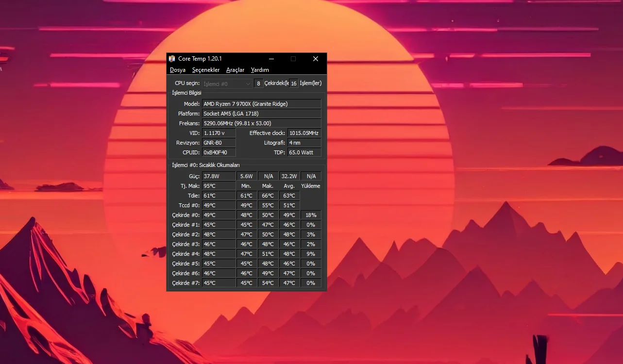Click the Mak. column header
Image resolution: width=623 pixels, height=364 pixels.
click(x=268, y=186)
